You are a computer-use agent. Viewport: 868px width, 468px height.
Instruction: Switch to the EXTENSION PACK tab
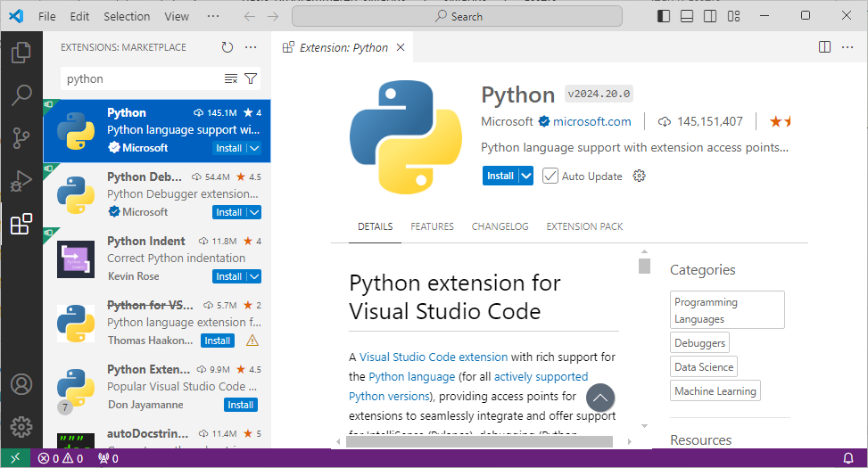coord(584,226)
